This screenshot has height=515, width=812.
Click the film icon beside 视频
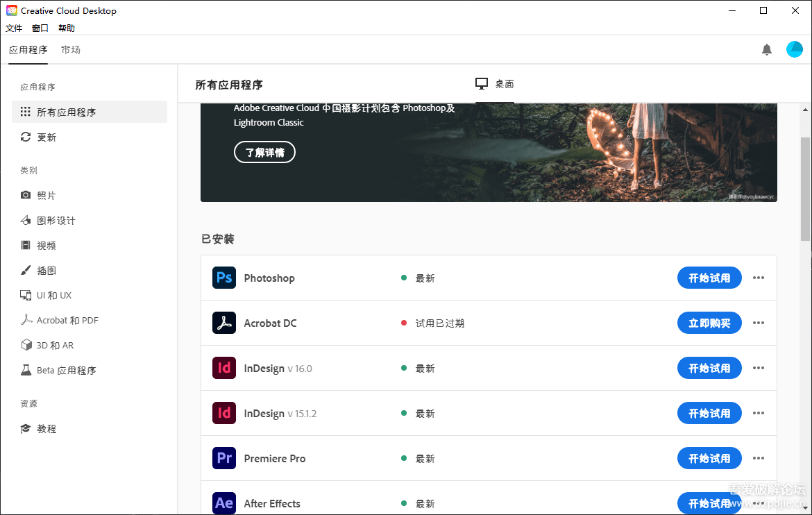26,245
